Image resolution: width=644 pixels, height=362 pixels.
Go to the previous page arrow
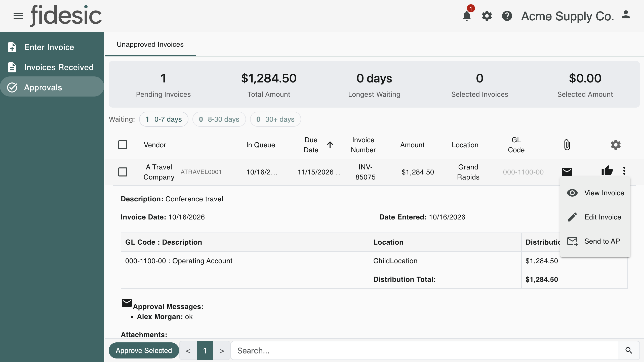188,350
